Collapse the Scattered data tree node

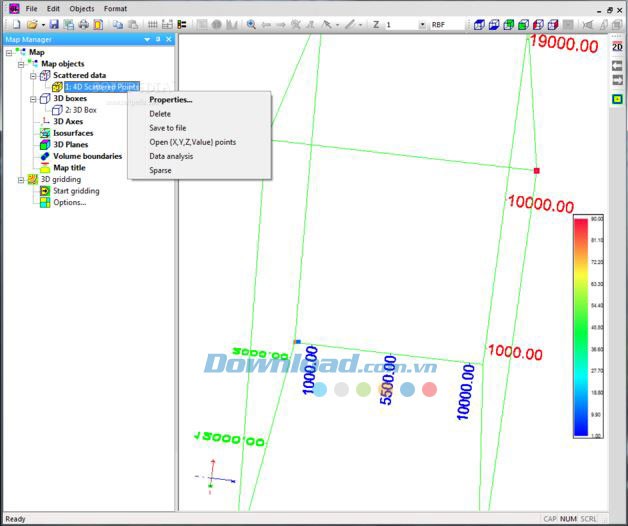(x=33, y=76)
